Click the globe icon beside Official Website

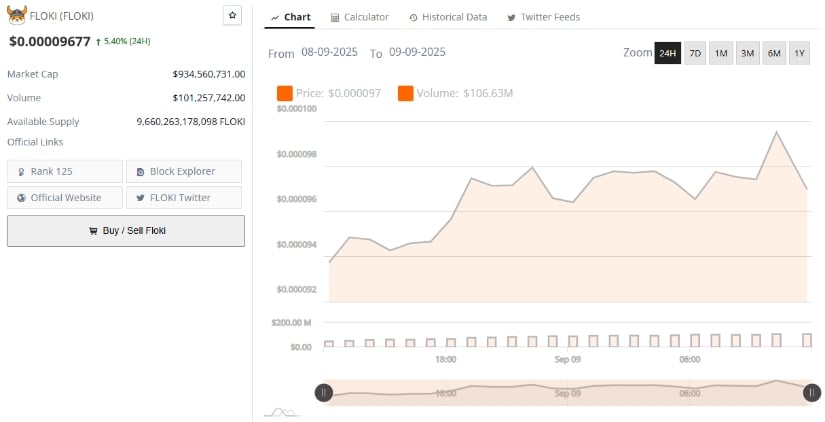[22, 198]
